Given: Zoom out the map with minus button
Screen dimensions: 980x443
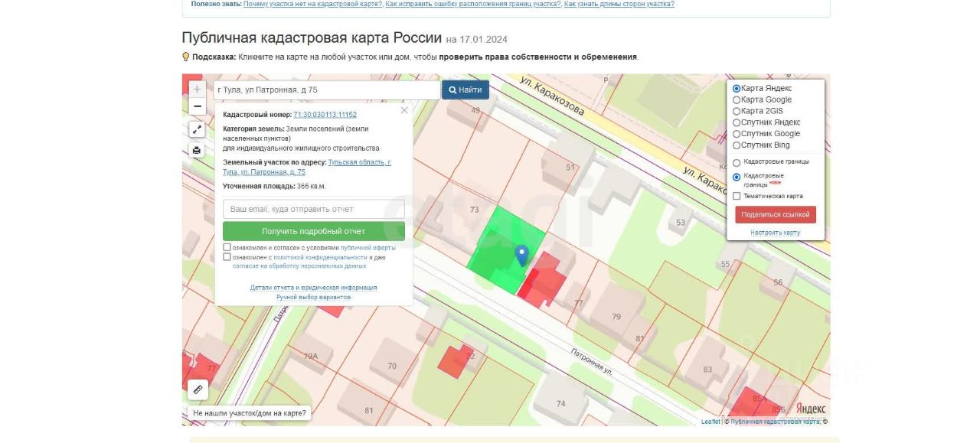Looking at the screenshot, I should pos(198,106).
